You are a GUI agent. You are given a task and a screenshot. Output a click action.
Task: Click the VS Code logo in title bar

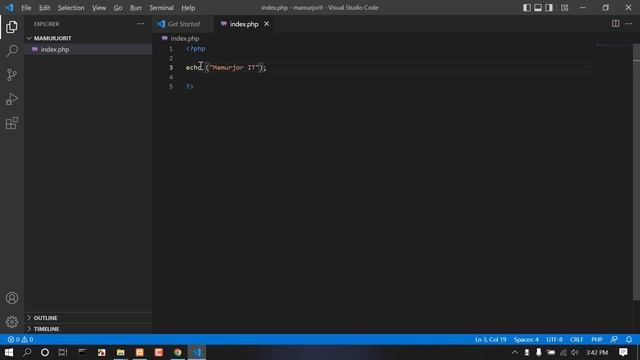coord(9,7)
